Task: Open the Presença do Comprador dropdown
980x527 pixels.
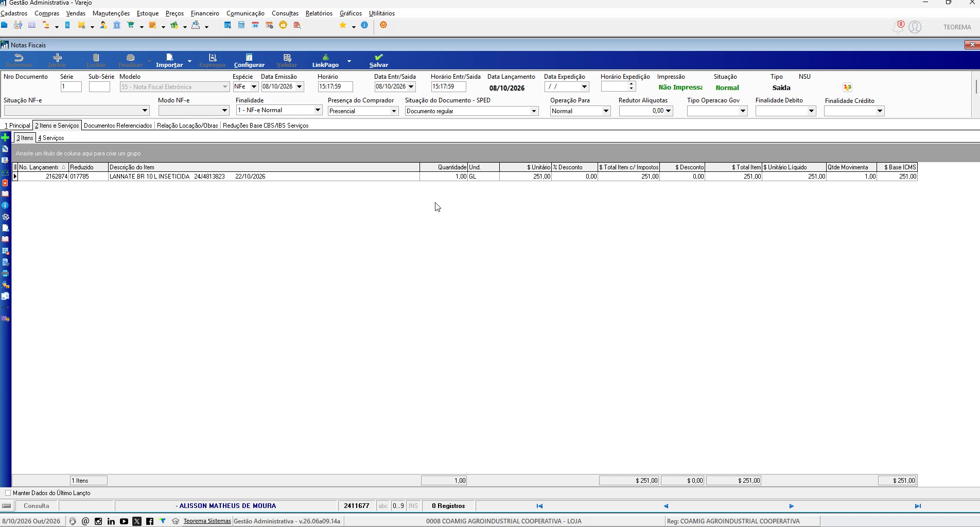Action: tap(394, 111)
